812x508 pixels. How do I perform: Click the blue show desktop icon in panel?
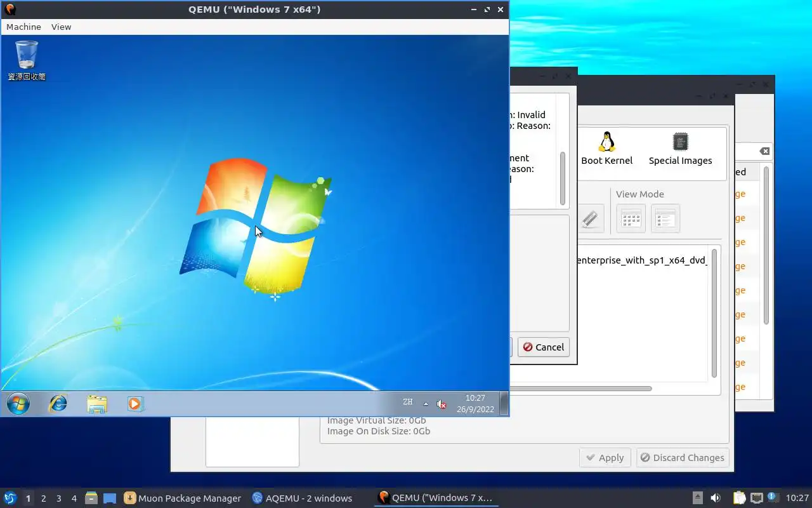pos(110,498)
